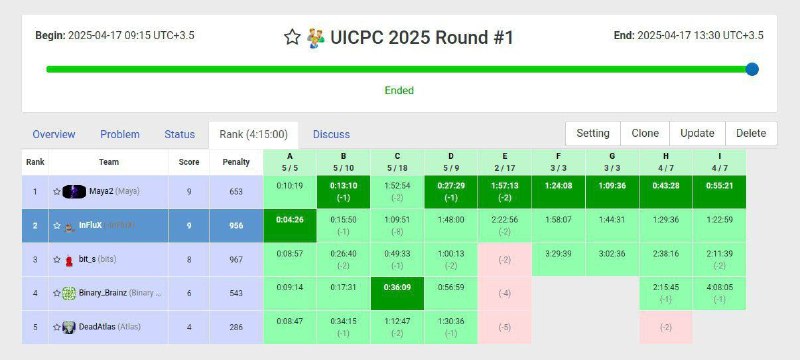Toggle favorite star for team bit_s
The width and height of the screenshot is (800, 360).
pos(57,260)
